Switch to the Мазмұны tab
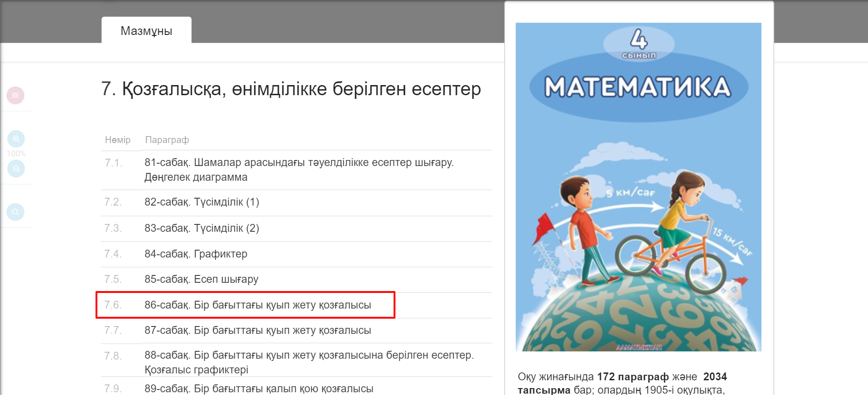868x395 pixels. [x=147, y=30]
